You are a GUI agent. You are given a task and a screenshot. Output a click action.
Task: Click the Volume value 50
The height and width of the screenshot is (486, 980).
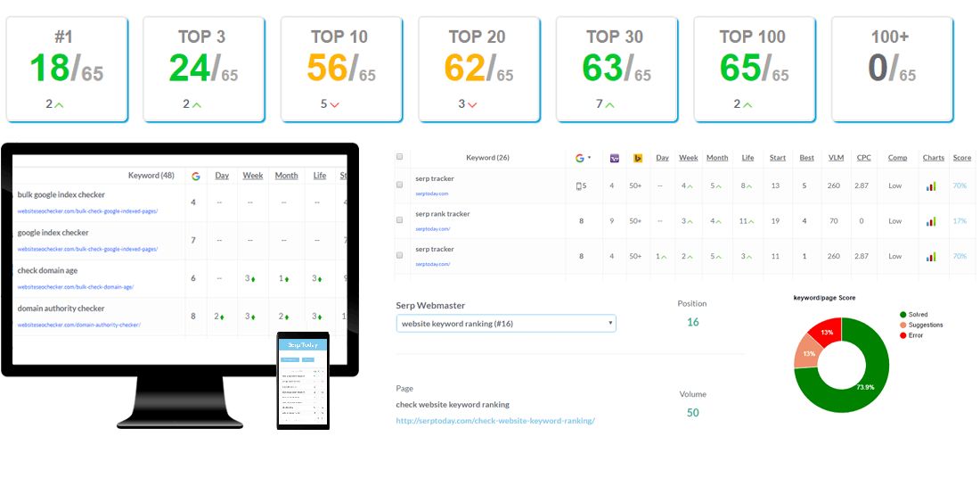[692, 413]
